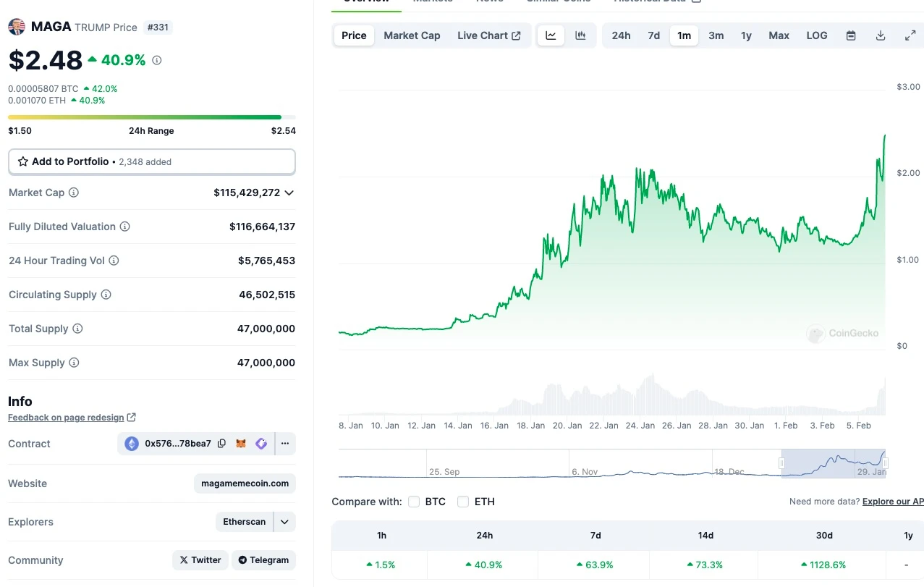
Task: Click the volume bars below the chart
Action: click(x=612, y=394)
